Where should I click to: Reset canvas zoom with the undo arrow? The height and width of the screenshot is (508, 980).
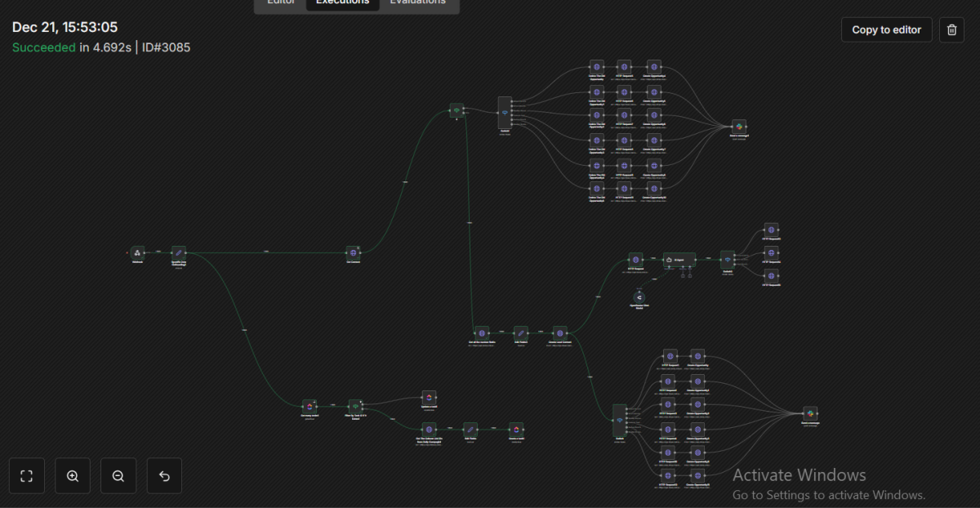(164, 476)
